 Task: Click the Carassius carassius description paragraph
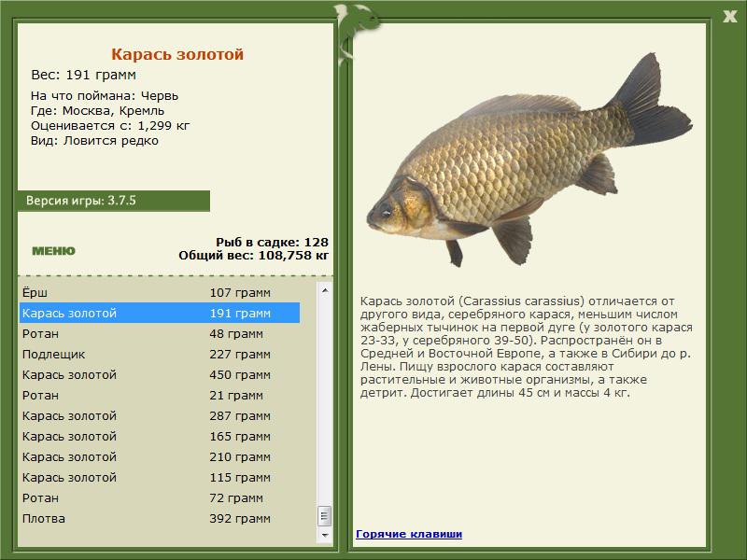[x=527, y=346]
